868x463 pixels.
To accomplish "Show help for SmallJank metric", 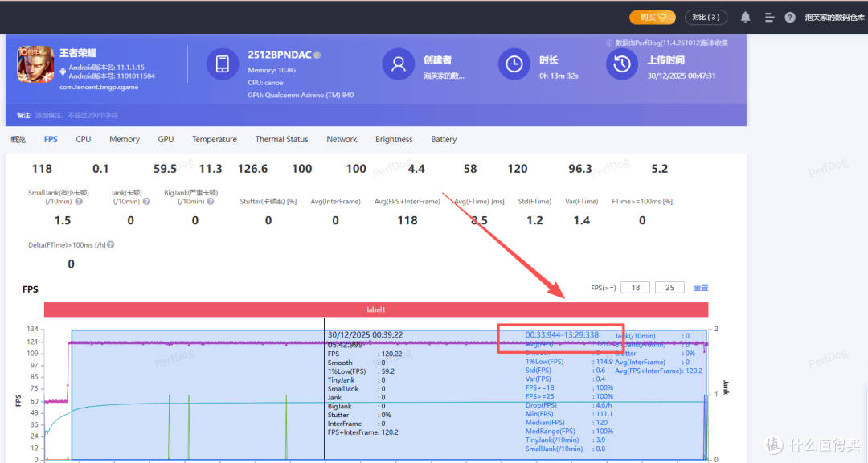I will 79,202.
